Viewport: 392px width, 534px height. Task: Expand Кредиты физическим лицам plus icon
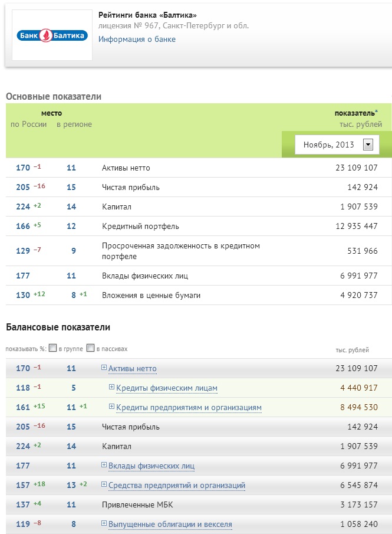coord(112,388)
